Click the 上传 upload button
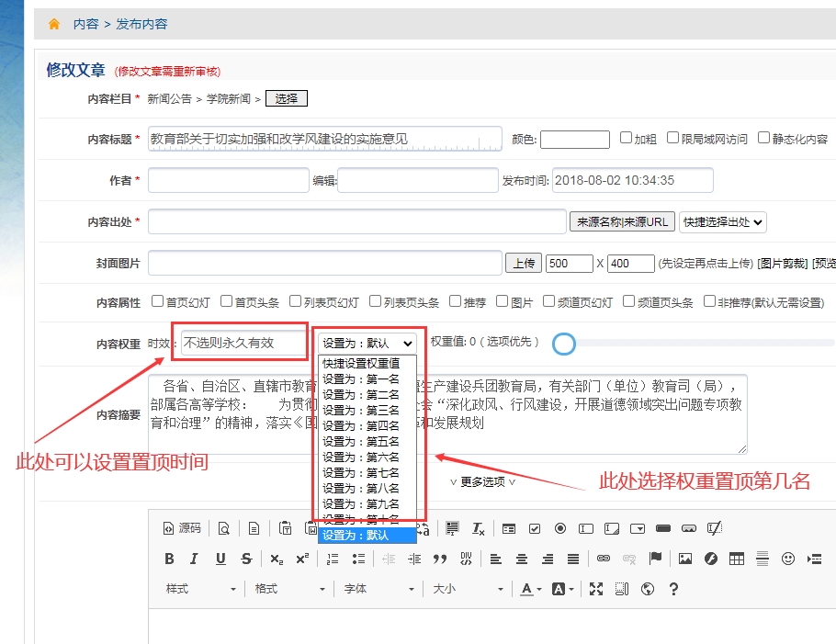Screen dimensions: 836x644 pyautogui.click(x=524, y=263)
